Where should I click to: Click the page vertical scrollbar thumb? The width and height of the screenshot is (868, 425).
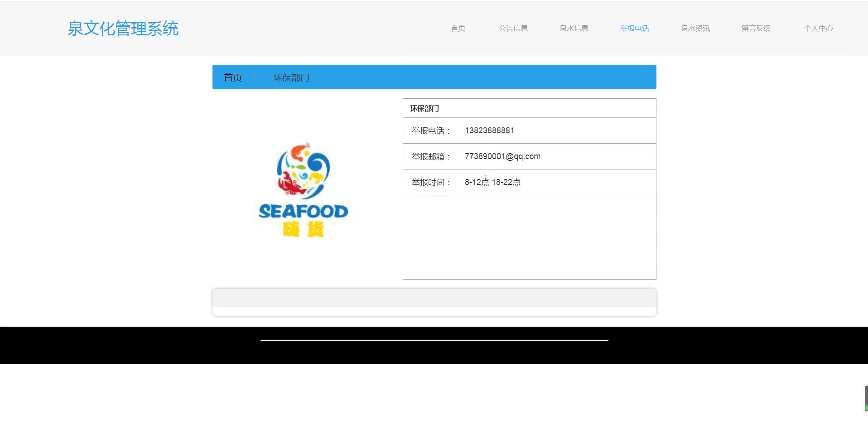(x=866, y=399)
